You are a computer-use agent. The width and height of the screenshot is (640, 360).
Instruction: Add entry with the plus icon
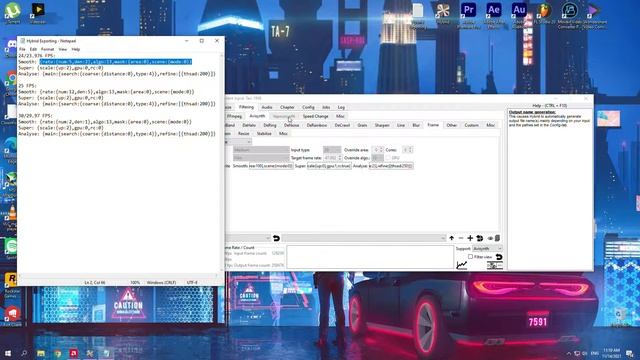pos(470,238)
